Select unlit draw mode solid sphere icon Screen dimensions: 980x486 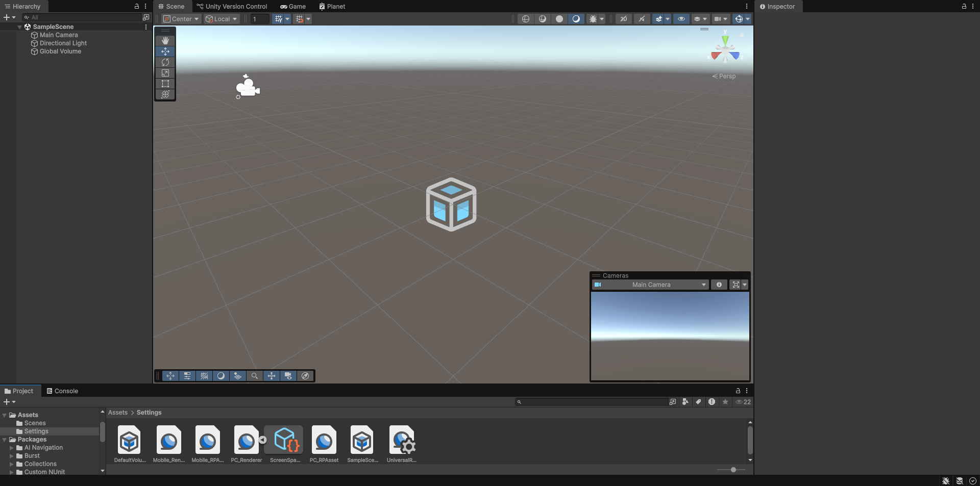559,19
